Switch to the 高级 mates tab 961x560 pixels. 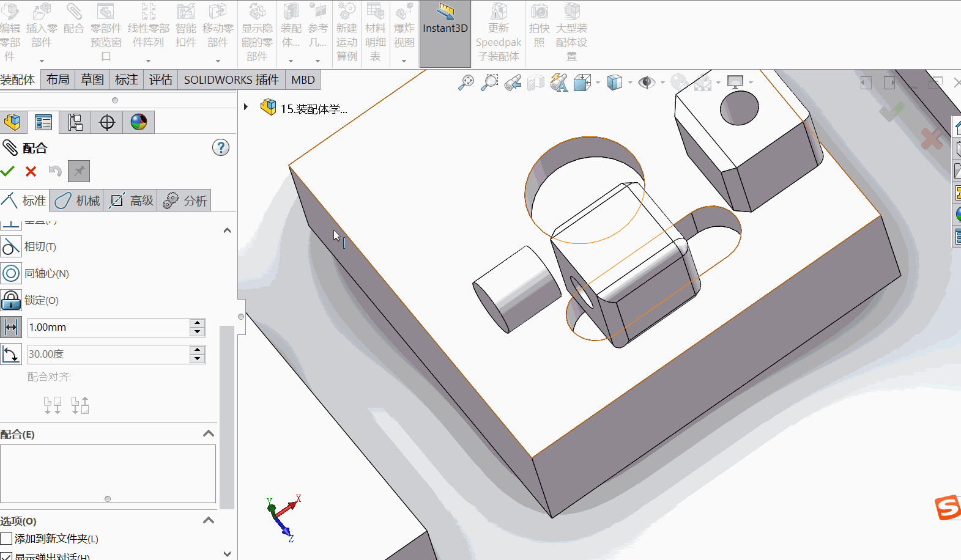click(130, 201)
